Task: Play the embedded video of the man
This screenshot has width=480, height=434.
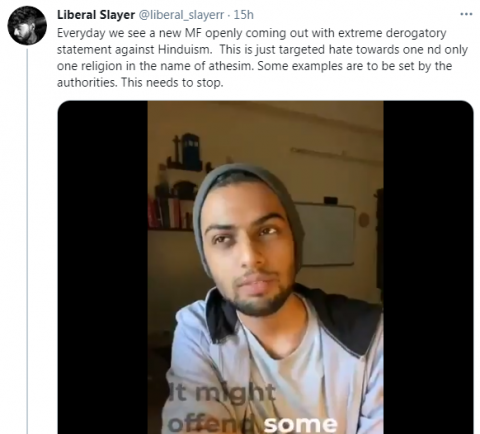Action: [x=265, y=267]
